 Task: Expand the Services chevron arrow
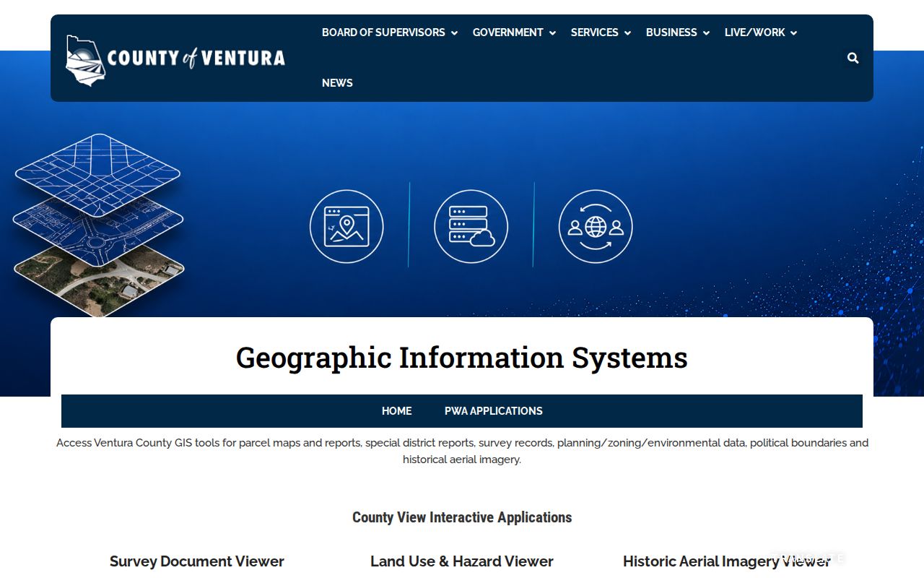627,33
